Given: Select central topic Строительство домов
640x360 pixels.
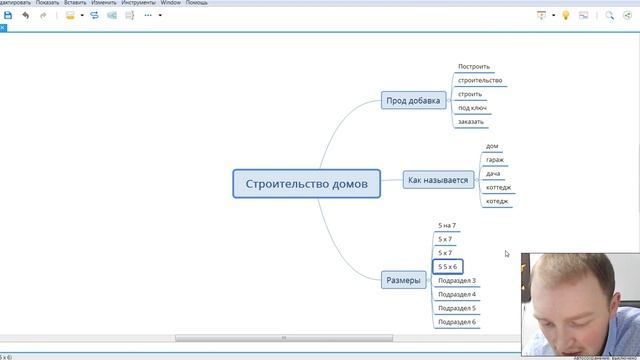Looking at the screenshot, I should [307, 184].
